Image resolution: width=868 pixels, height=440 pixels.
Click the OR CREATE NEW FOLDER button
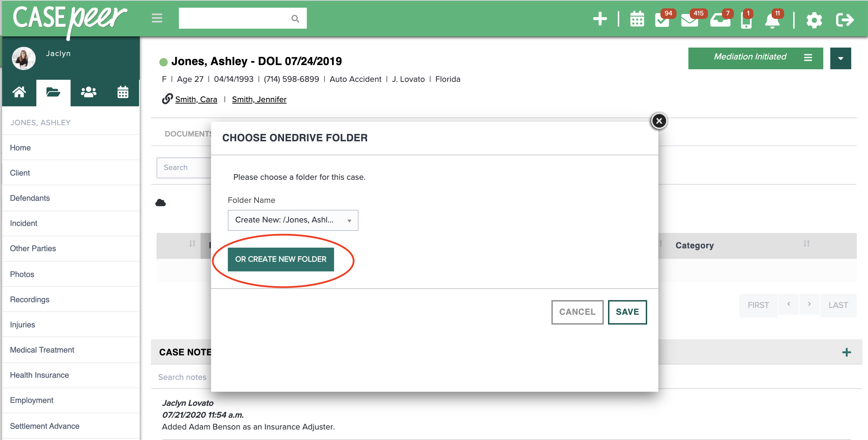(x=281, y=259)
